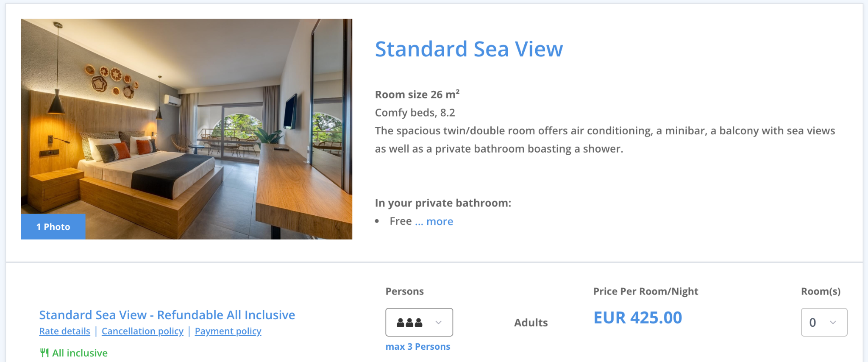Open the Cancellation policy link
The image size is (868, 362).
(x=142, y=331)
